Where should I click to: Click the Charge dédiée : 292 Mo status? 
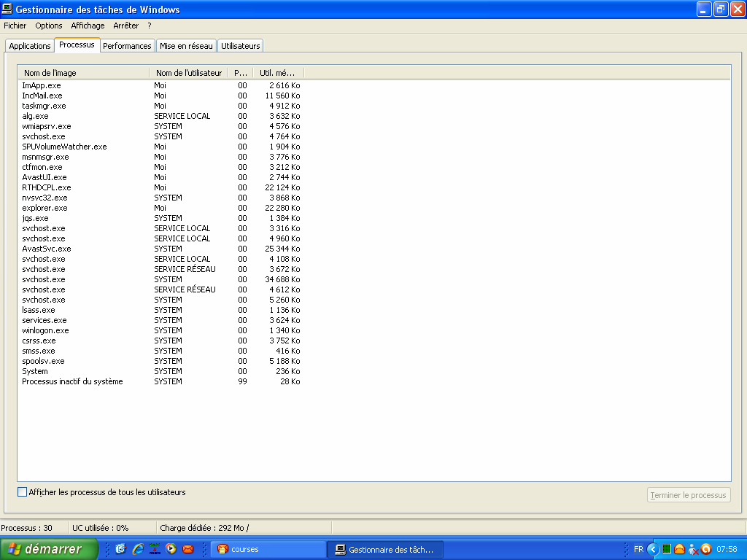204,528
